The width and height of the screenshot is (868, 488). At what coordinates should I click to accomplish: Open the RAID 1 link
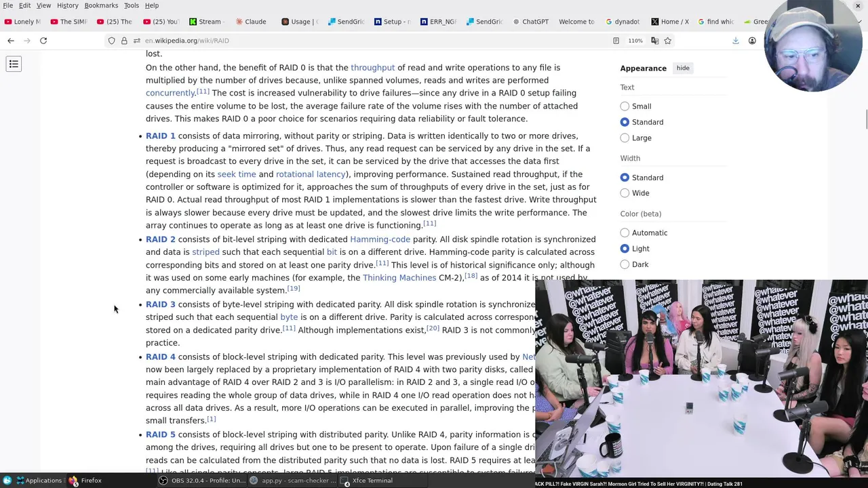161,136
